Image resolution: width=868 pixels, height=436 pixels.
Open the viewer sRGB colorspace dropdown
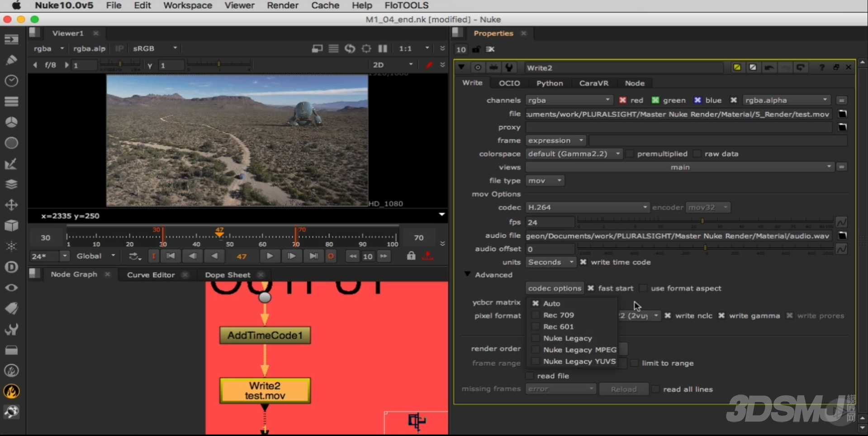[155, 48]
